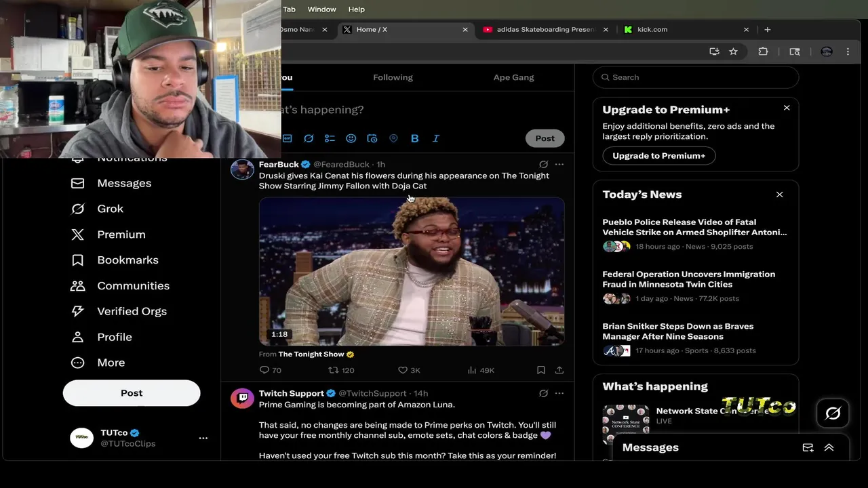Click the Grok icon on FearBuck post

point(543,164)
